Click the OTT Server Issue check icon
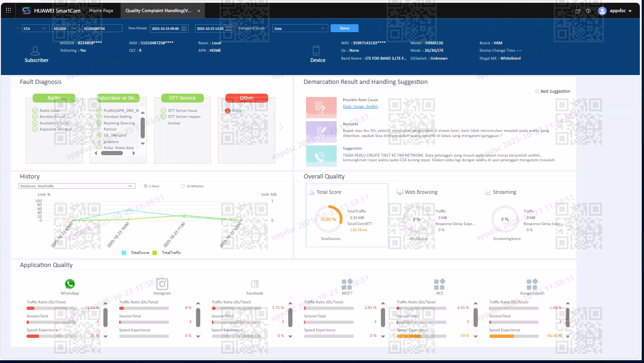This screenshot has height=363, width=644. tap(163, 110)
